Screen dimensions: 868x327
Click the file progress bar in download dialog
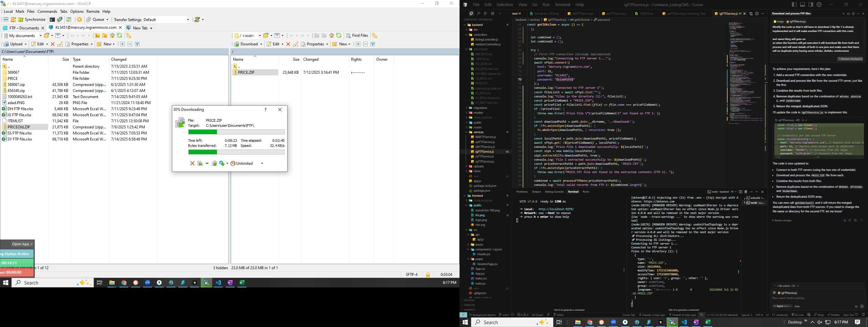pyautogui.click(x=236, y=132)
